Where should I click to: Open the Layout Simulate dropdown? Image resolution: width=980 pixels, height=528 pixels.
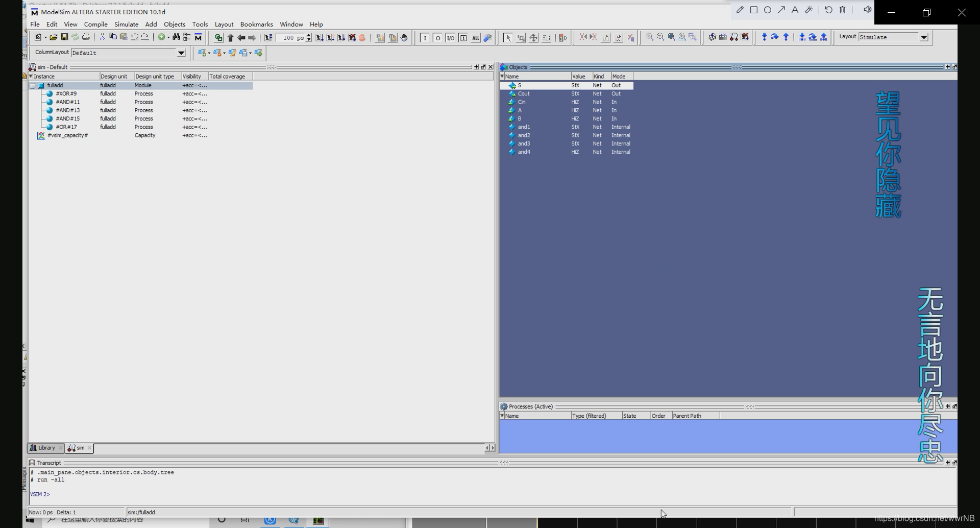924,37
